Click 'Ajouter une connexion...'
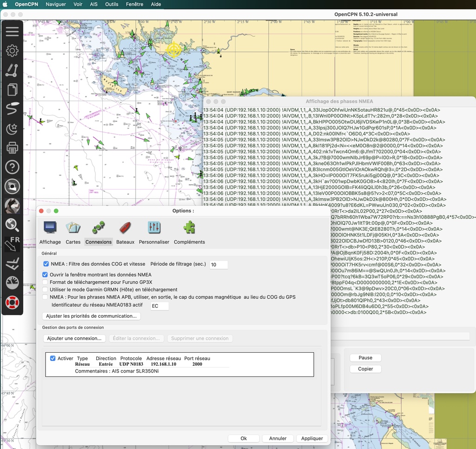 pos(74,338)
